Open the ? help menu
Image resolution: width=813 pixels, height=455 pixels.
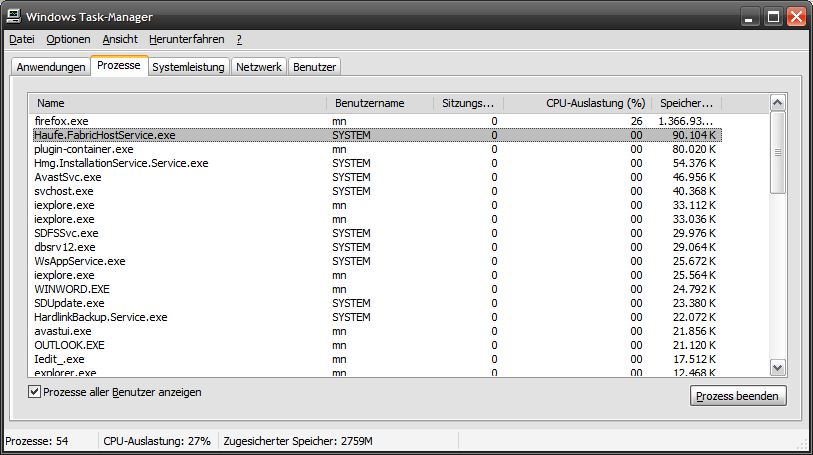239,39
